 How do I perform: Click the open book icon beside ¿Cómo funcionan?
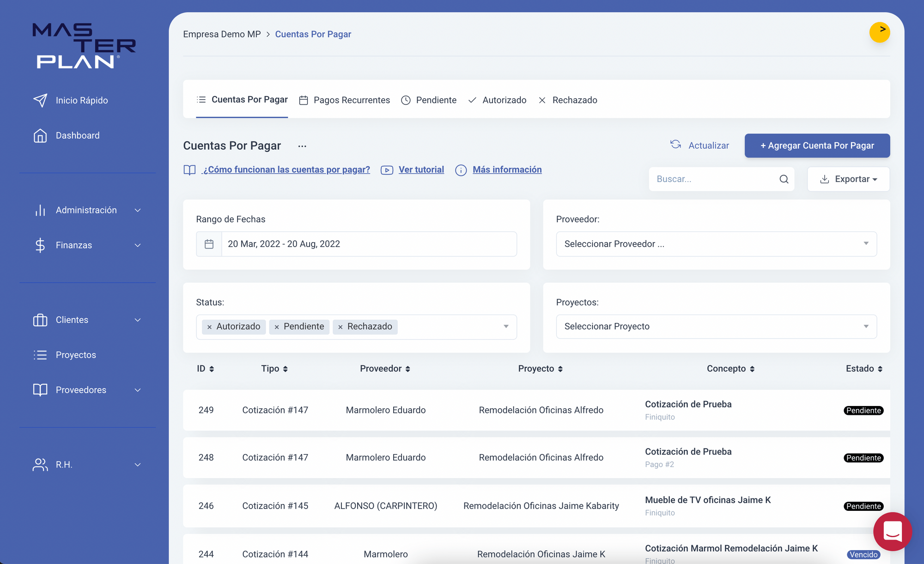[190, 170]
